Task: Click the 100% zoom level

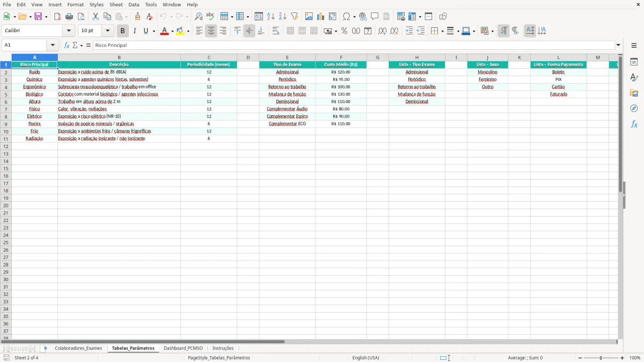Action: pos(635,358)
